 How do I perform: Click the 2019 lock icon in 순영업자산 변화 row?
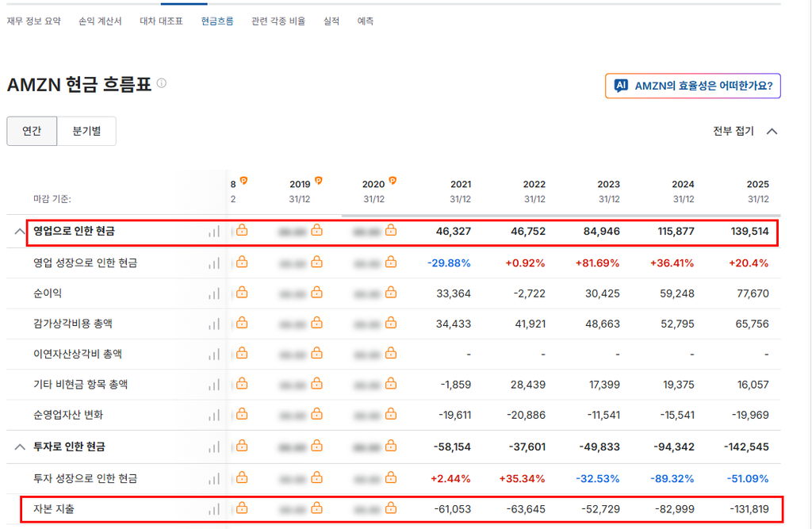pyautogui.click(x=316, y=414)
